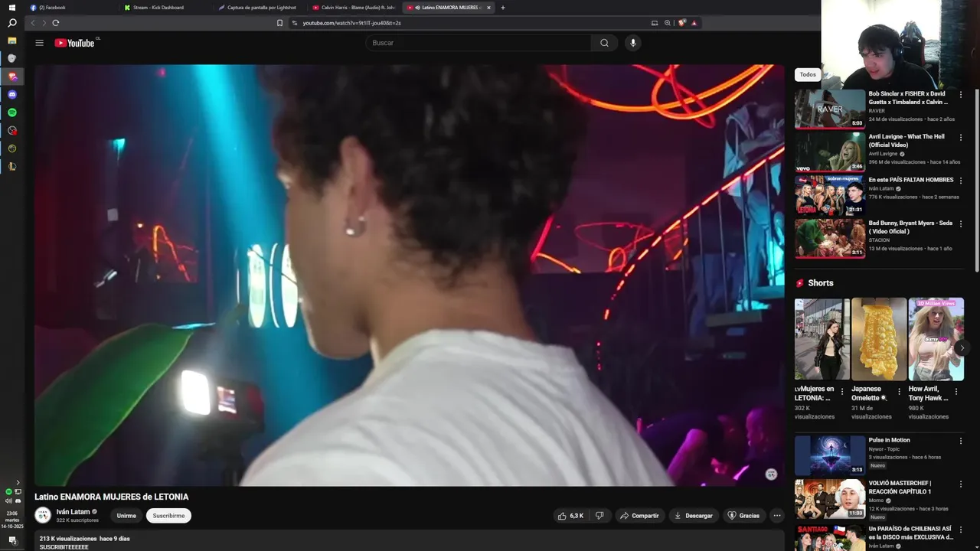Screen dimensions: 980x551
Task: Open the taskbar clock showing 23:06
Action: 12,520
